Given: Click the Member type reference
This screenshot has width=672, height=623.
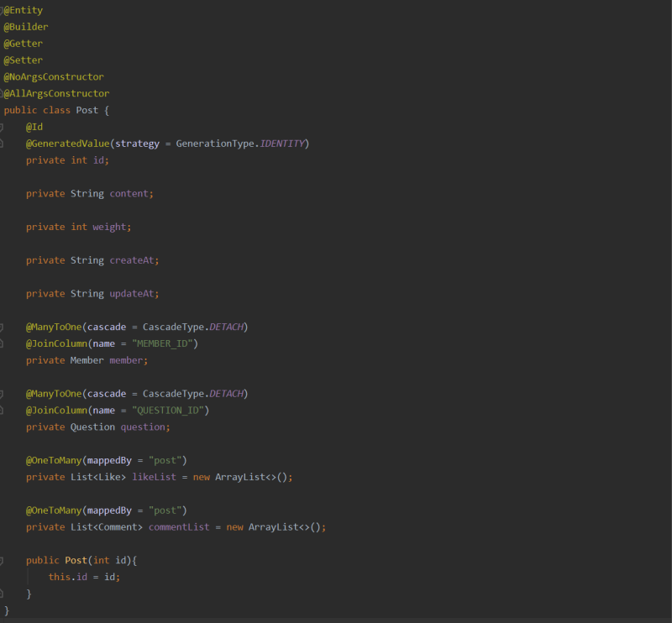Looking at the screenshot, I should [87, 359].
